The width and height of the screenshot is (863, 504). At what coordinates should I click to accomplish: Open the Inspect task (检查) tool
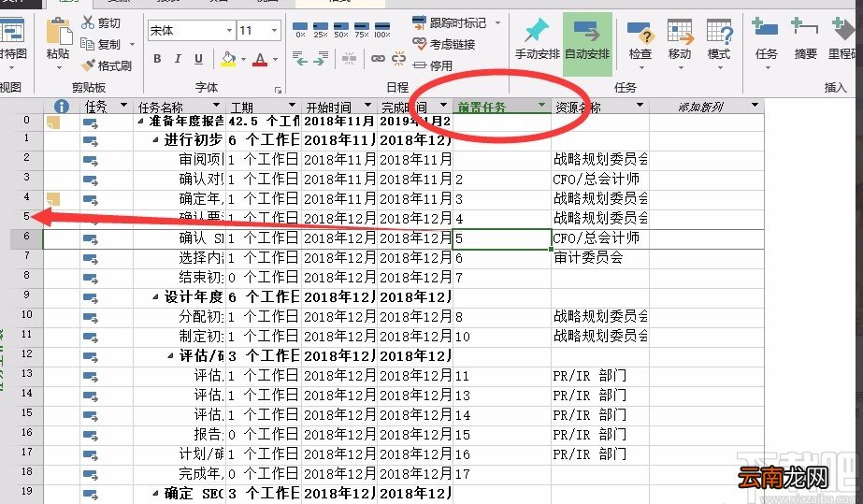point(640,42)
